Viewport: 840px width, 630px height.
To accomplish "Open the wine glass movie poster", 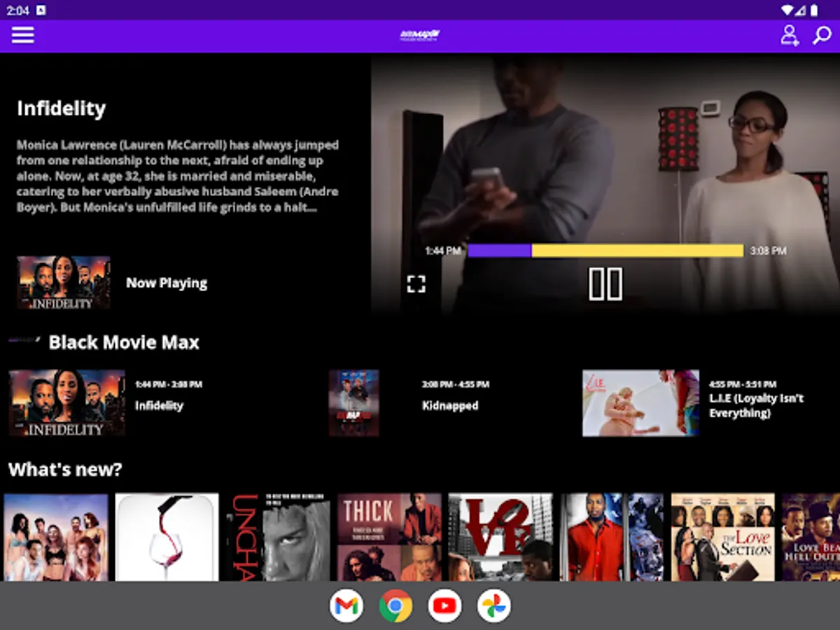I will point(167,538).
